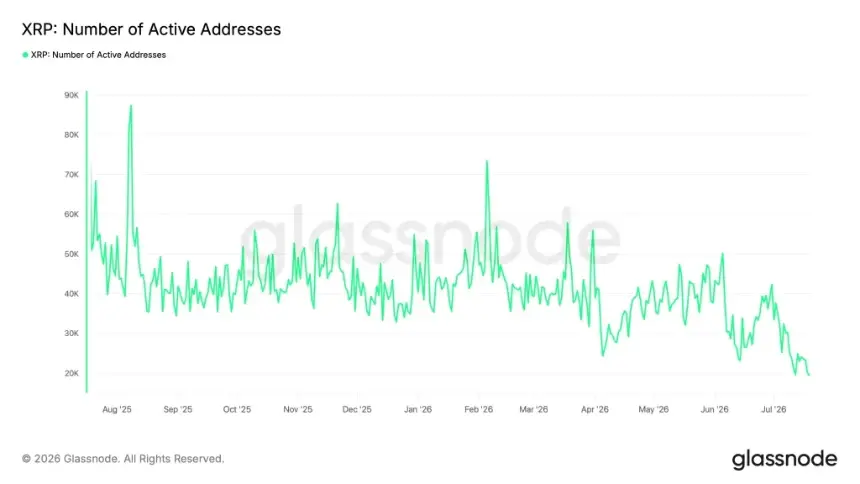Screen dimensions: 860x484
Task: Click the 80K y-axis label
Action: pyautogui.click(x=71, y=134)
